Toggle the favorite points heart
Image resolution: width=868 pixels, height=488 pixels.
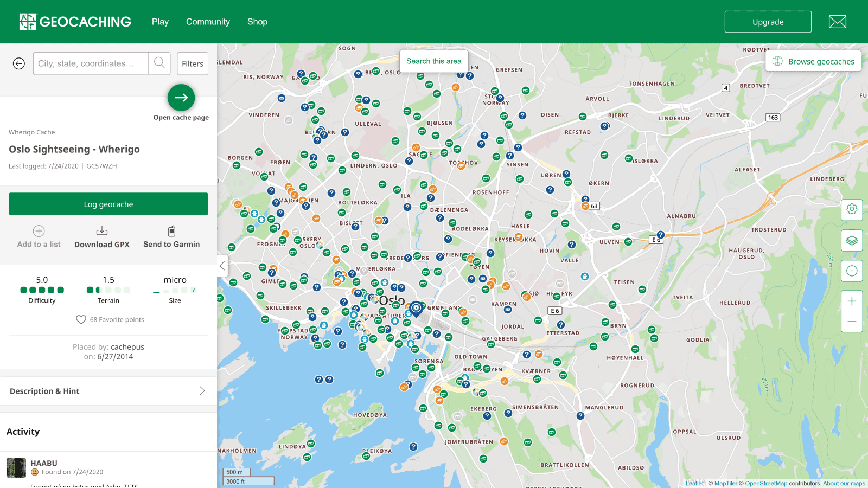pyautogui.click(x=81, y=319)
